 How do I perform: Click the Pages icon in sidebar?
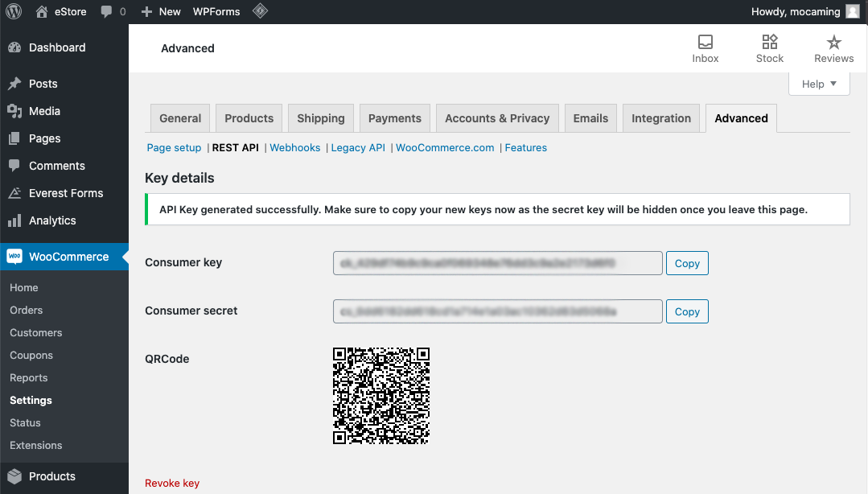(x=15, y=138)
